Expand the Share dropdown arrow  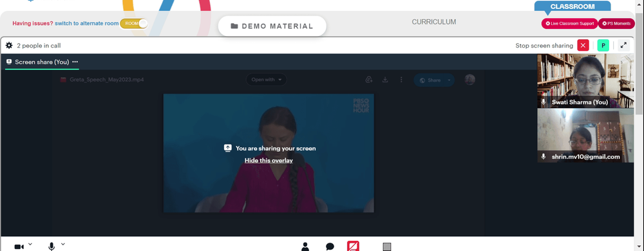pos(450,80)
